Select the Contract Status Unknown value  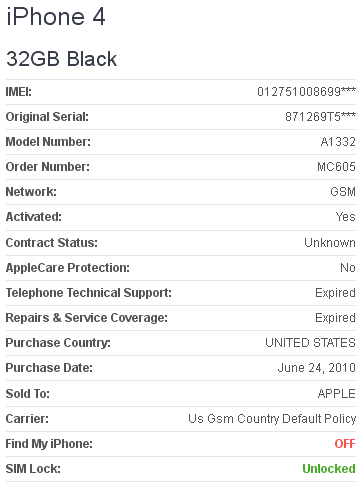330,243
